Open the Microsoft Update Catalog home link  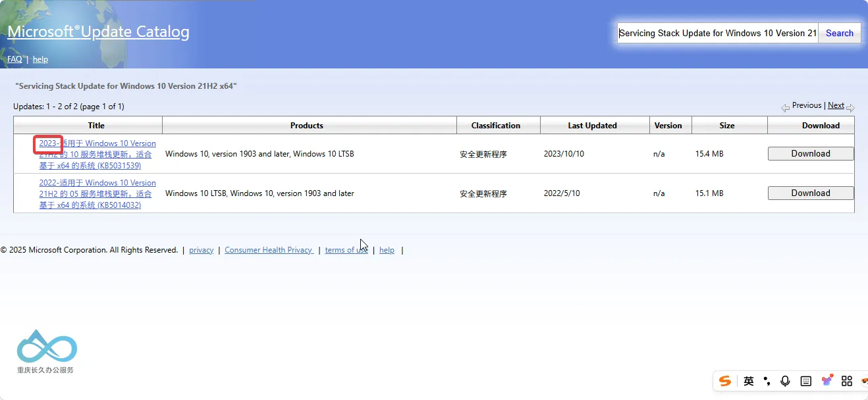coord(98,31)
